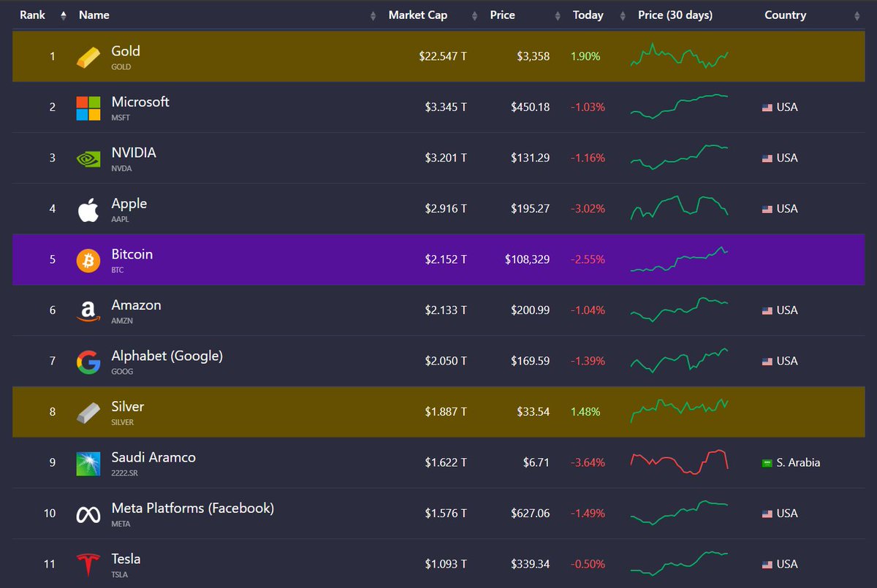The width and height of the screenshot is (877, 588).
Task: Click the Meta infinity logo
Action: (88, 513)
